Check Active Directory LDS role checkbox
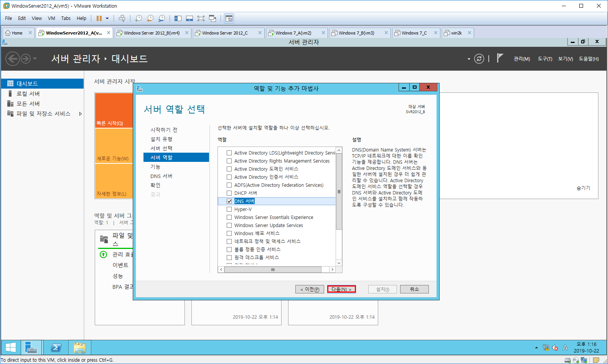 (x=229, y=153)
